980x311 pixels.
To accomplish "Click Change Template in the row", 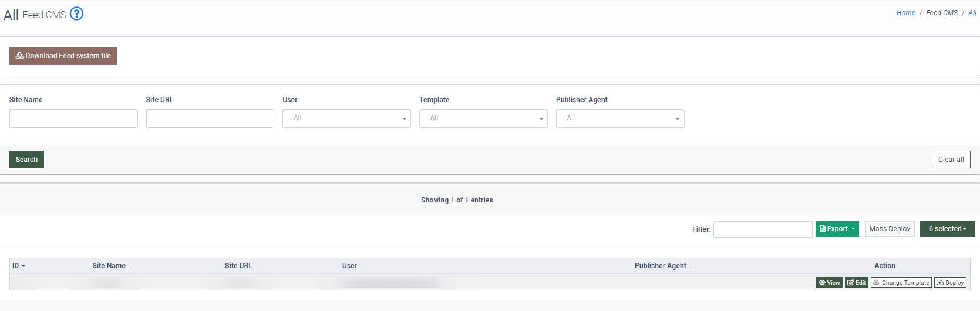I will (x=901, y=283).
